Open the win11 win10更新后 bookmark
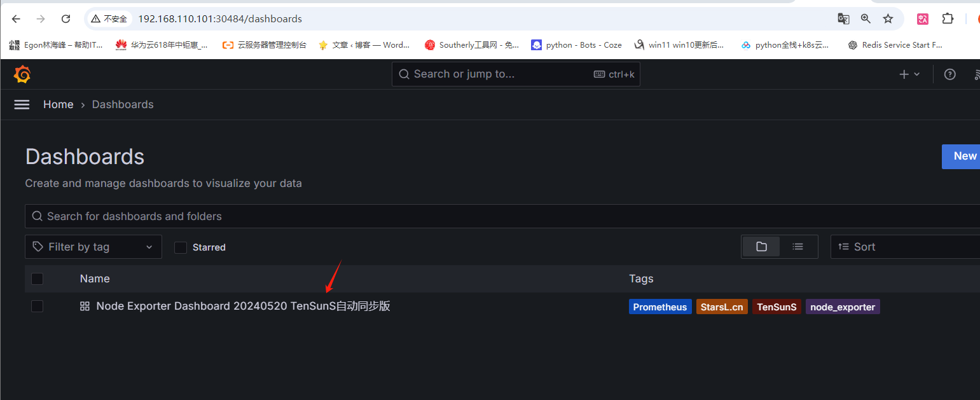 tap(679, 45)
